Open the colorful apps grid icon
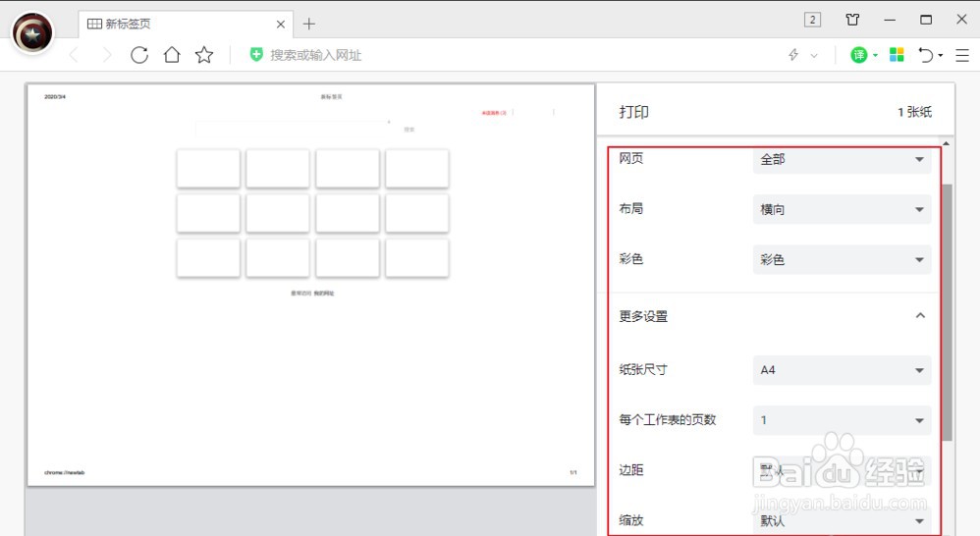Viewport: 980px width, 536px height. click(x=897, y=55)
